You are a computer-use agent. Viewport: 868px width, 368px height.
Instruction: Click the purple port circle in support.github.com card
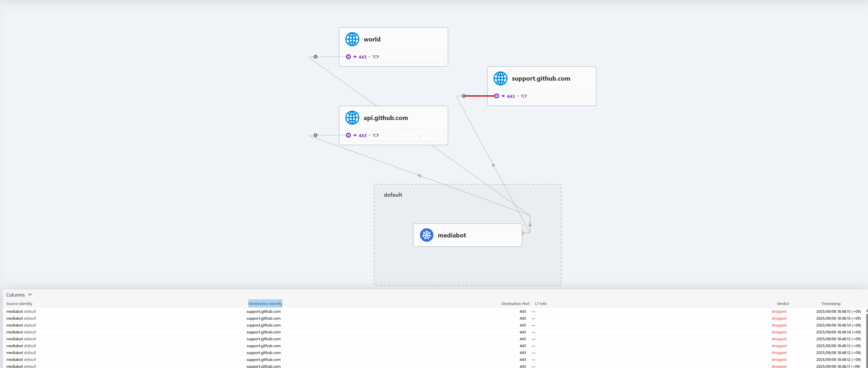(496, 96)
